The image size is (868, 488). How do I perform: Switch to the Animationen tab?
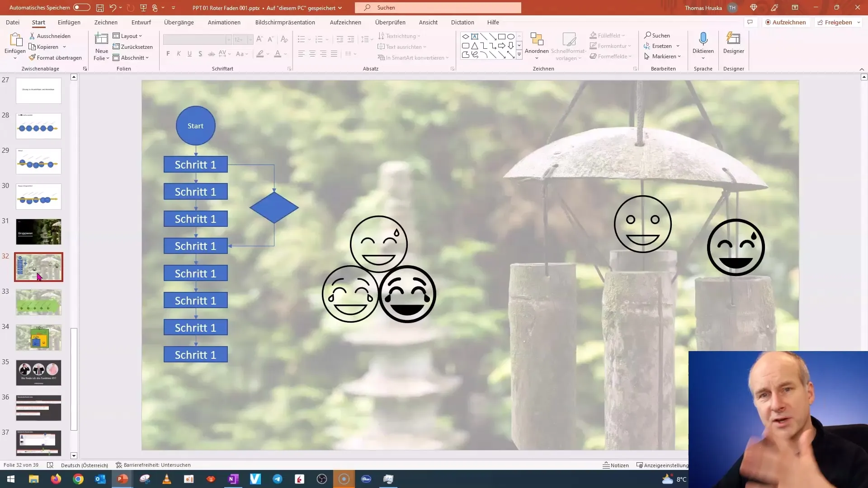pyautogui.click(x=224, y=22)
